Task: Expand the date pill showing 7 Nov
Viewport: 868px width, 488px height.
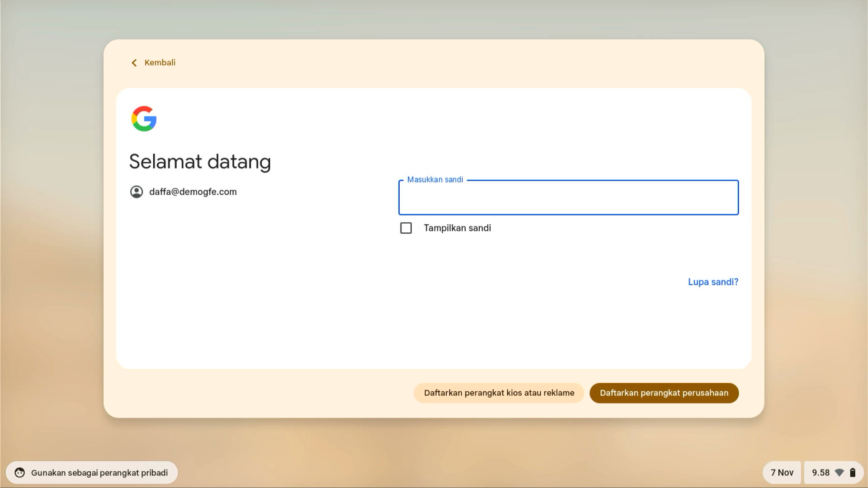Action: click(x=782, y=472)
